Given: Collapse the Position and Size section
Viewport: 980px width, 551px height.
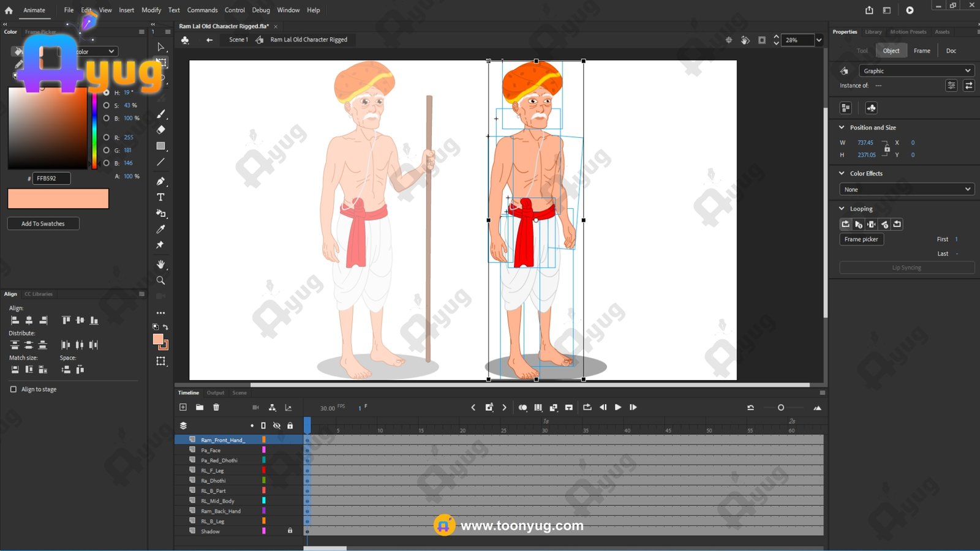Looking at the screenshot, I should tap(842, 127).
